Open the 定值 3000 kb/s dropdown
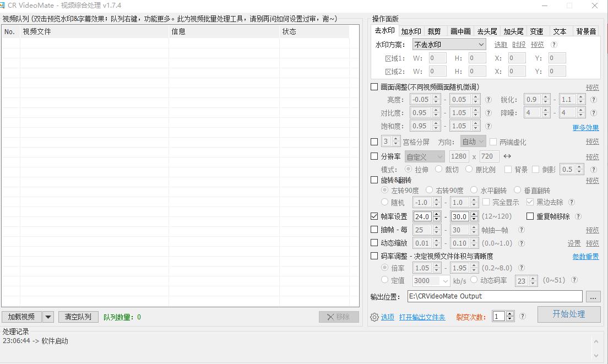608x364 pixels. pyautogui.click(x=431, y=280)
